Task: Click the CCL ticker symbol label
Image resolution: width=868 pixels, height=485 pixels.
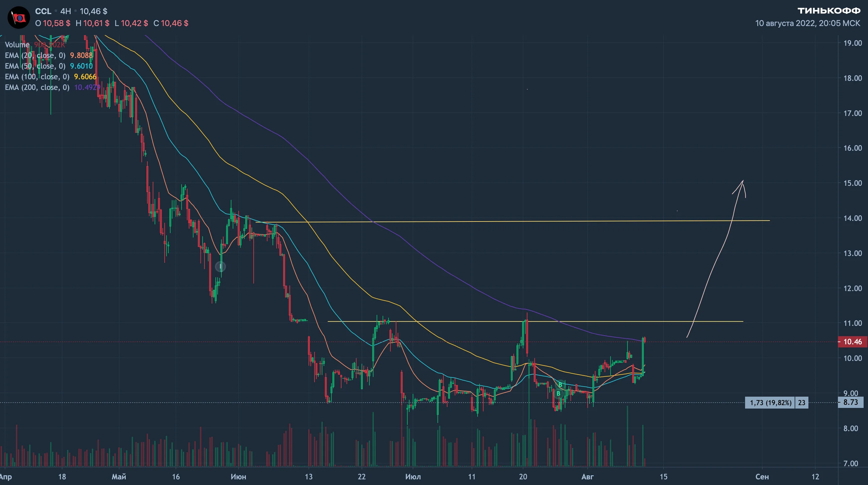Action: click(43, 12)
